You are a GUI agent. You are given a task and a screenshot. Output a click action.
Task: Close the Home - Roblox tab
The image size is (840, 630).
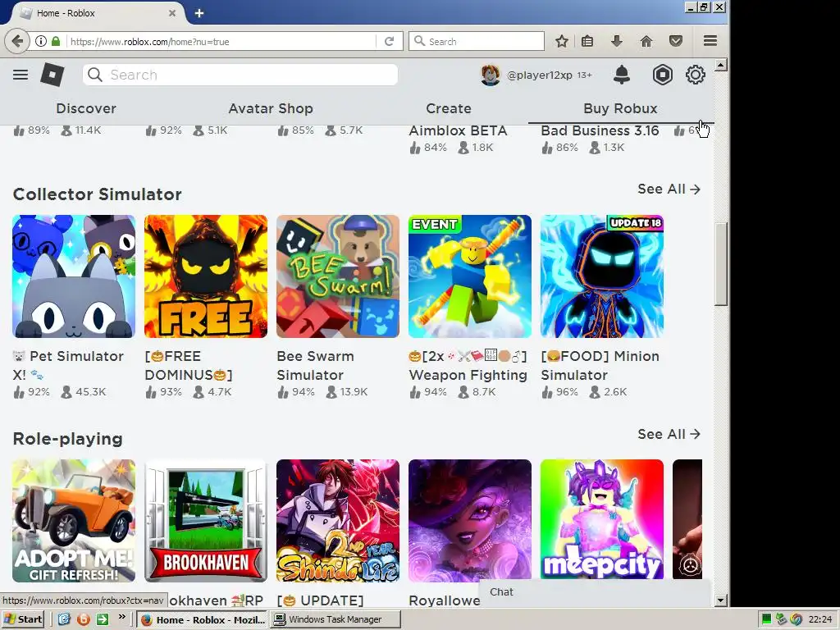tap(172, 13)
